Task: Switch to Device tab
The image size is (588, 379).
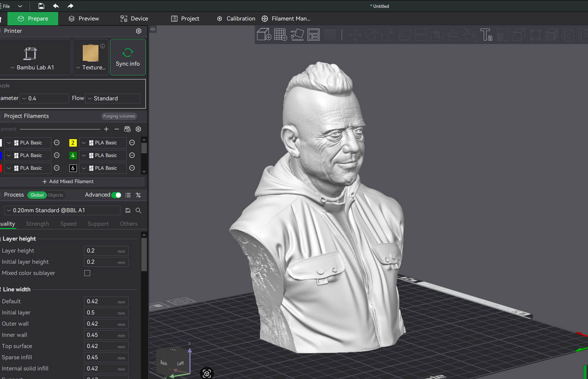Action: (134, 19)
